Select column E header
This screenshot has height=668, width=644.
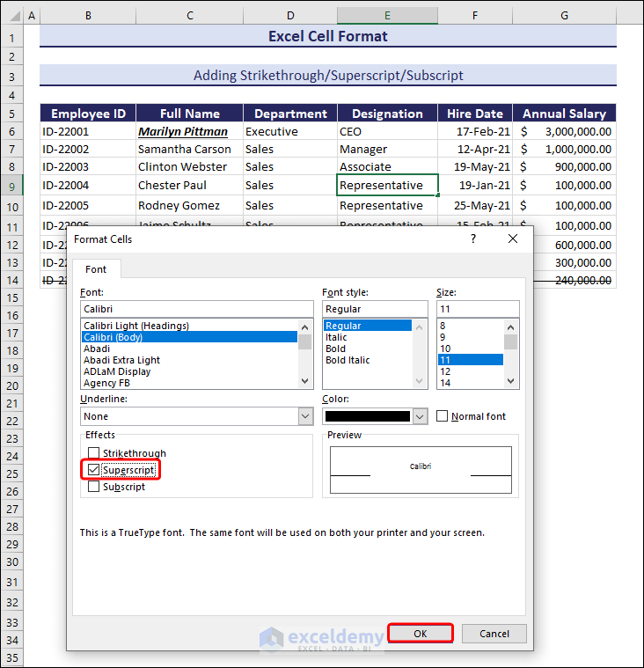tap(387, 16)
